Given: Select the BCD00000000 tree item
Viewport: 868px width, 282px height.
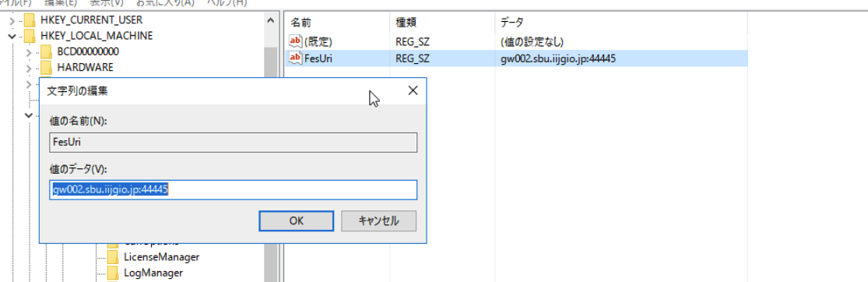Looking at the screenshot, I should tap(88, 51).
